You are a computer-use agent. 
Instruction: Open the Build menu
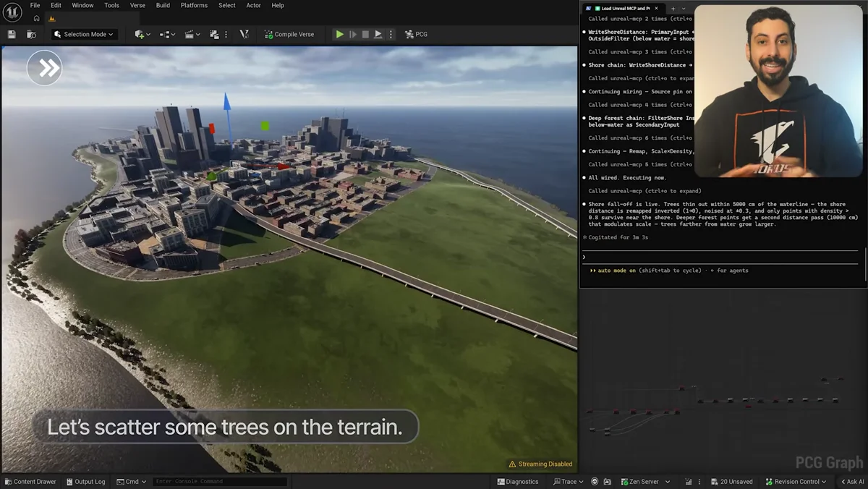click(163, 5)
